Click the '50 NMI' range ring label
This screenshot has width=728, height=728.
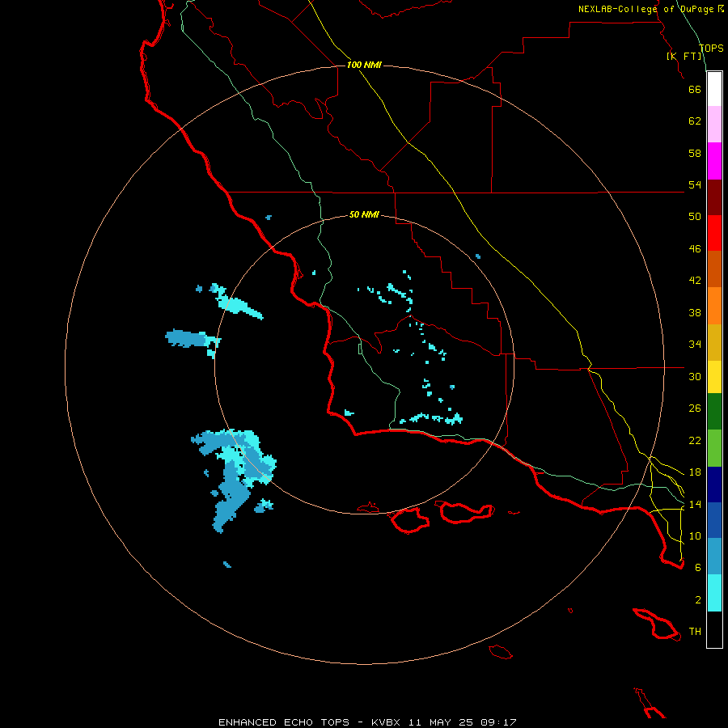pos(364,214)
